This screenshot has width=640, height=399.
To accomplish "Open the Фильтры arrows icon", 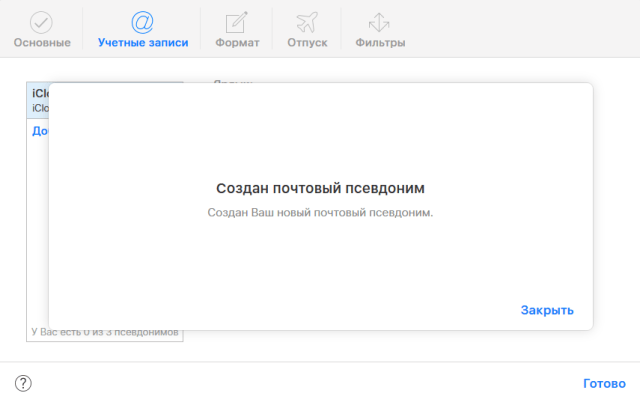I will click(x=379, y=22).
